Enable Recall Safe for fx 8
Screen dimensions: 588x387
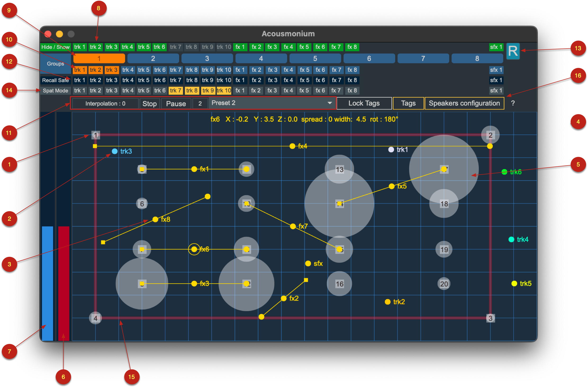(x=352, y=80)
